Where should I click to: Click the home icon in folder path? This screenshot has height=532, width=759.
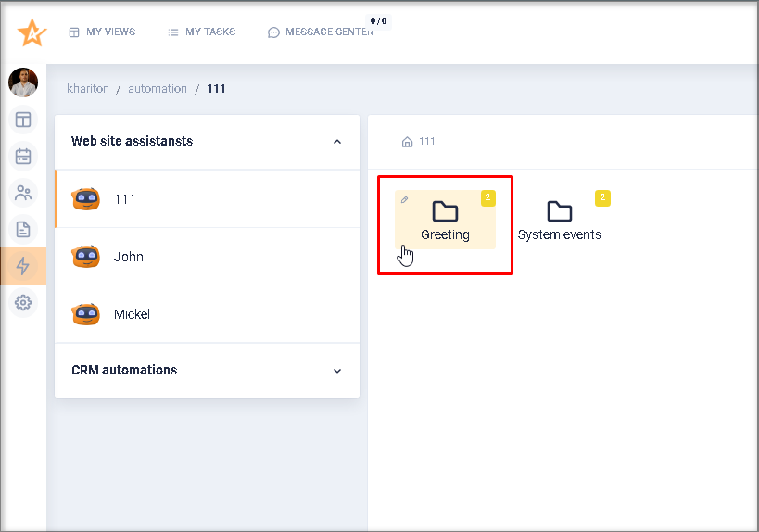tap(407, 142)
